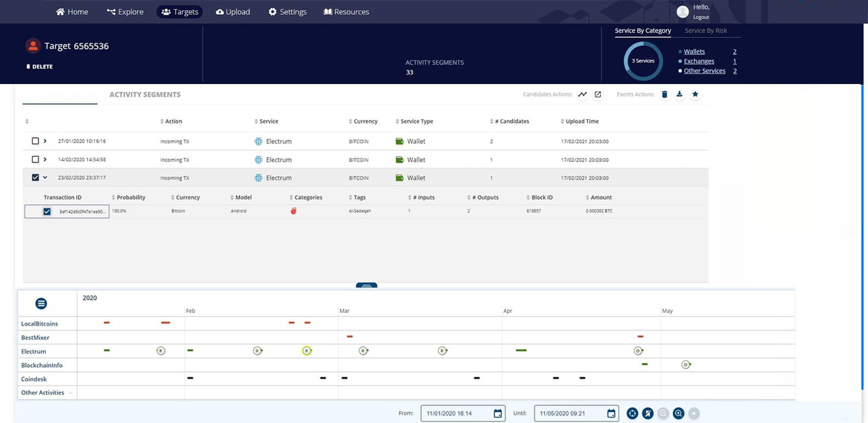The width and height of the screenshot is (868, 423).
Task: Click the LocalBitcoins timeline row label
Action: click(40, 324)
